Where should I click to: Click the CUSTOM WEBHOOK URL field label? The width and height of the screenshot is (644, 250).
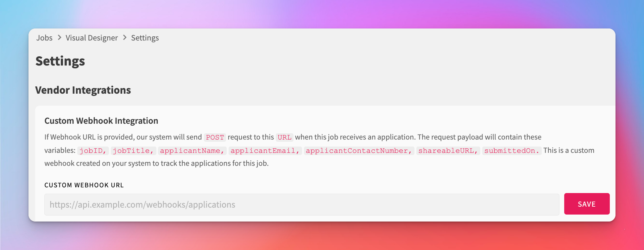pos(84,185)
